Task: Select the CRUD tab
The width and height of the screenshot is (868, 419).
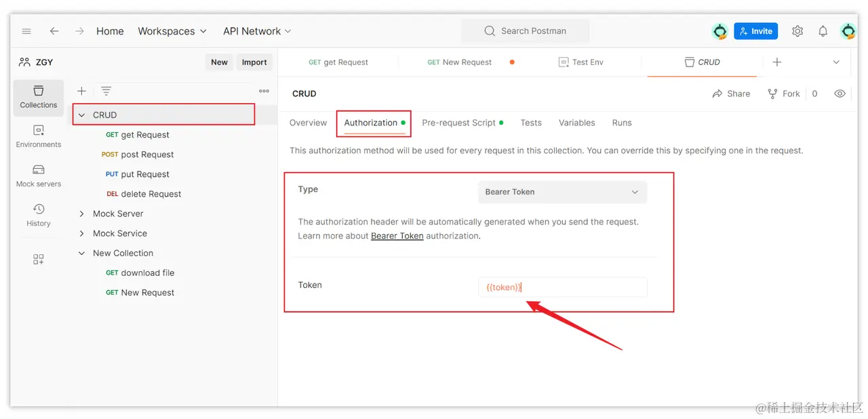Action: 702,62
